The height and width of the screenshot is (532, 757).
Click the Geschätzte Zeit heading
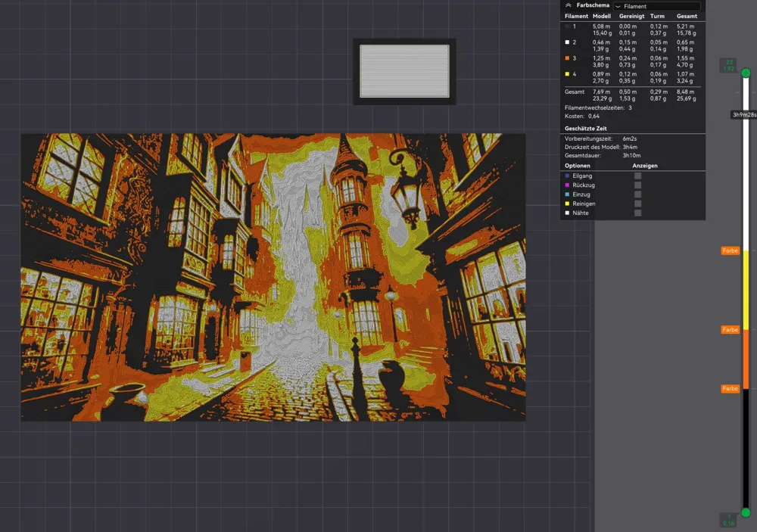click(586, 129)
